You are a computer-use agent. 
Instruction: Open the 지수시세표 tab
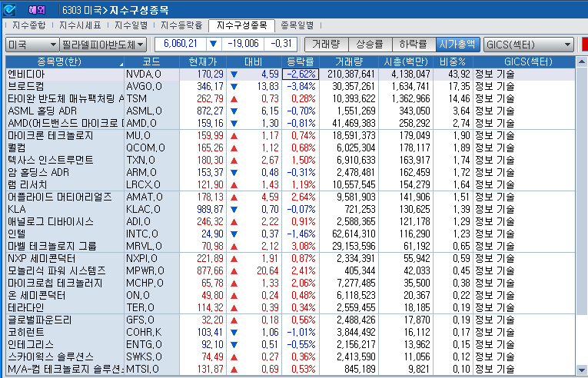click(x=81, y=25)
